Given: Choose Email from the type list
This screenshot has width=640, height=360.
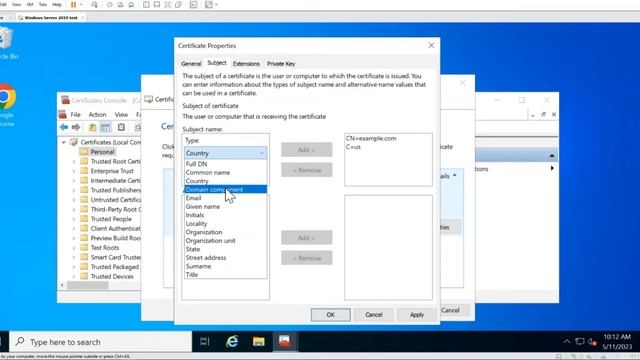Looking at the screenshot, I should coord(225,198).
